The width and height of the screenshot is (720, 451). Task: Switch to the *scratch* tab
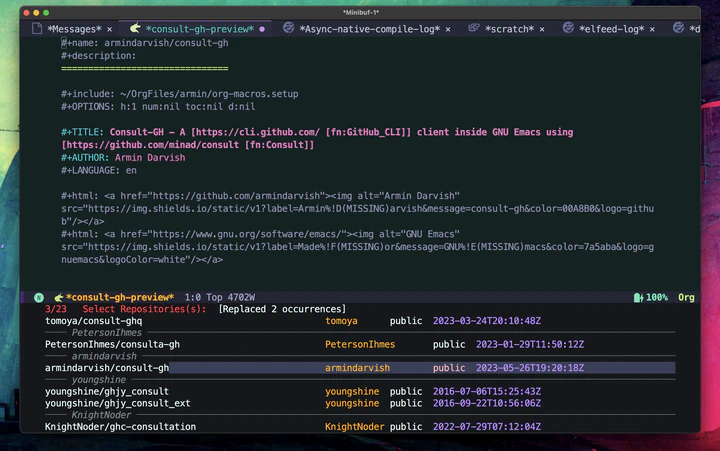(509, 29)
